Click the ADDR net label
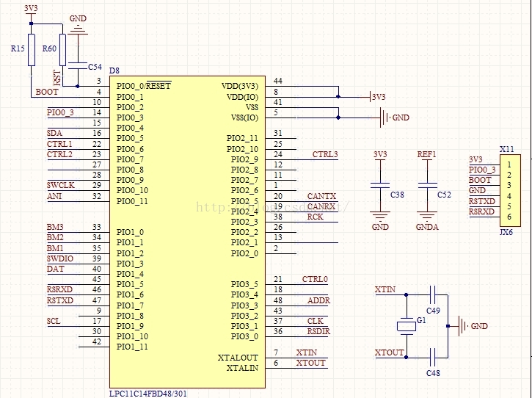The width and height of the screenshot is (532, 398). pyautogui.click(x=318, y=300)
